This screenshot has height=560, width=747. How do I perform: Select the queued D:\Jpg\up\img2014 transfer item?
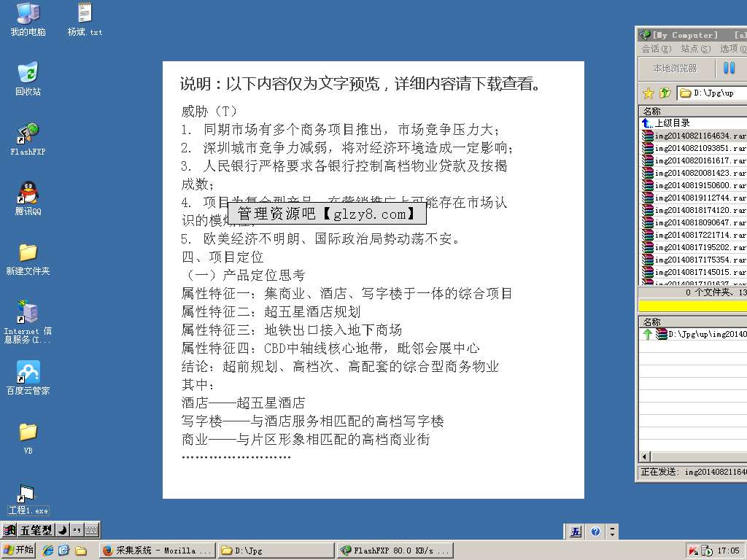[694, 334]
